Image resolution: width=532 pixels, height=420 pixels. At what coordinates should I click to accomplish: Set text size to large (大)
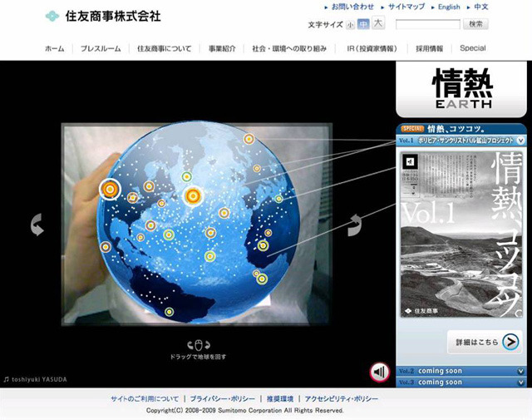(378, 22)
